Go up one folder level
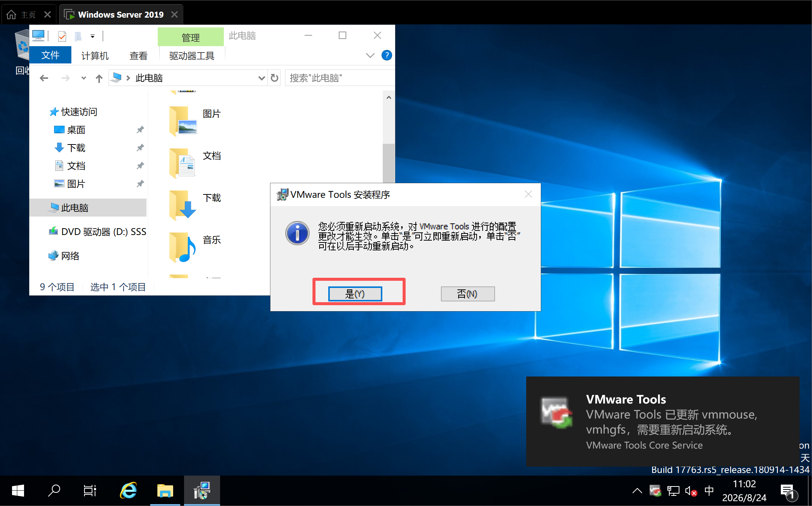This screenshot has height=506, width=812. [99, 78]
